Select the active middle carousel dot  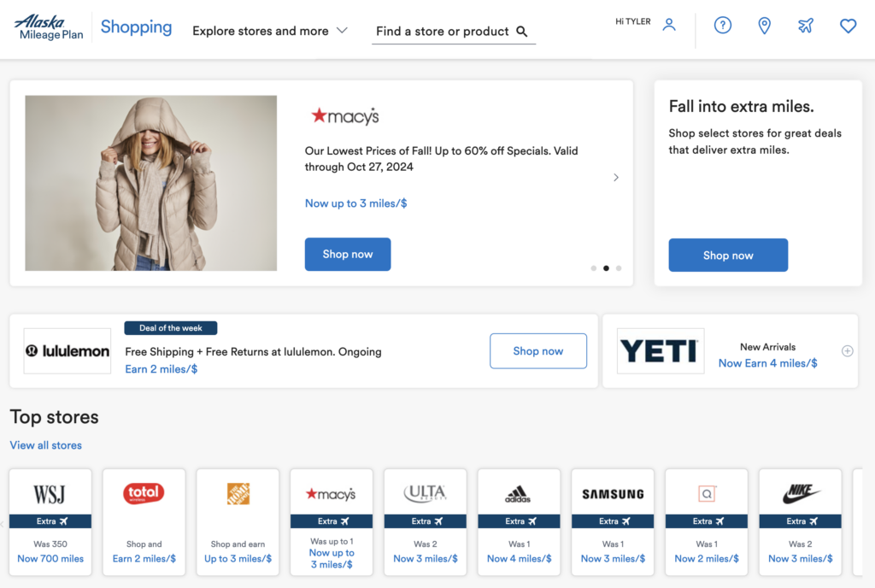coord(606,268)
